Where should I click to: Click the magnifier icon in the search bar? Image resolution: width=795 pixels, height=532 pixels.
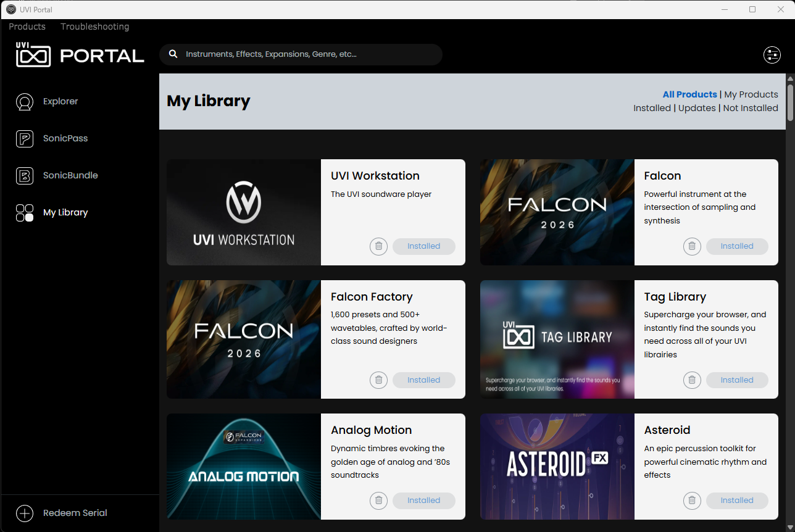[173, 54]
